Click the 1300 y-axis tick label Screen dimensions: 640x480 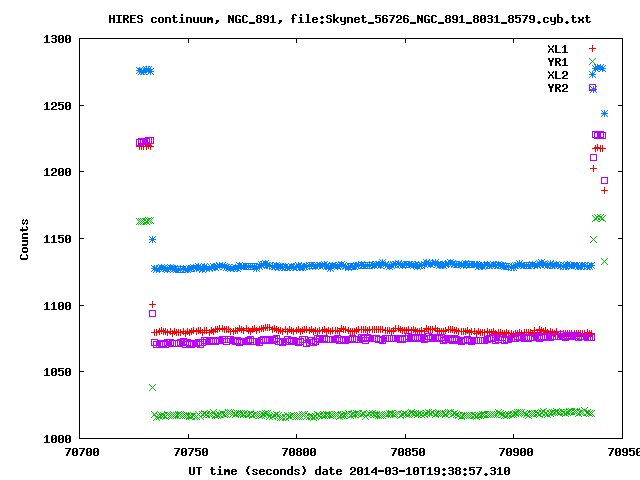pyautogui.click(x=57, y=39)
